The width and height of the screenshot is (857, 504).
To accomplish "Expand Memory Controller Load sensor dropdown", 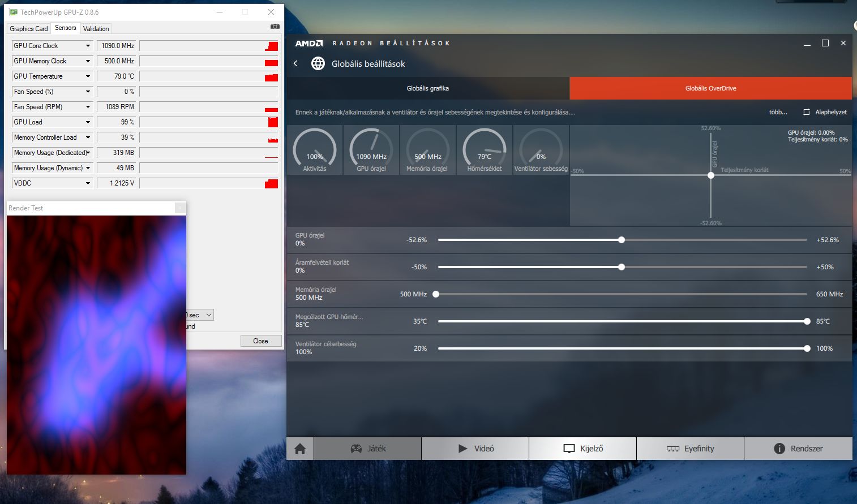I will pos(88,137).
